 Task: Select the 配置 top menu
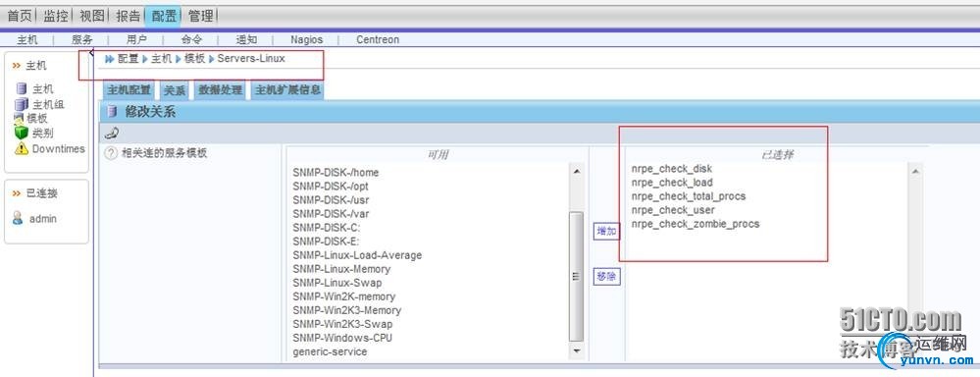pos(164,16)
